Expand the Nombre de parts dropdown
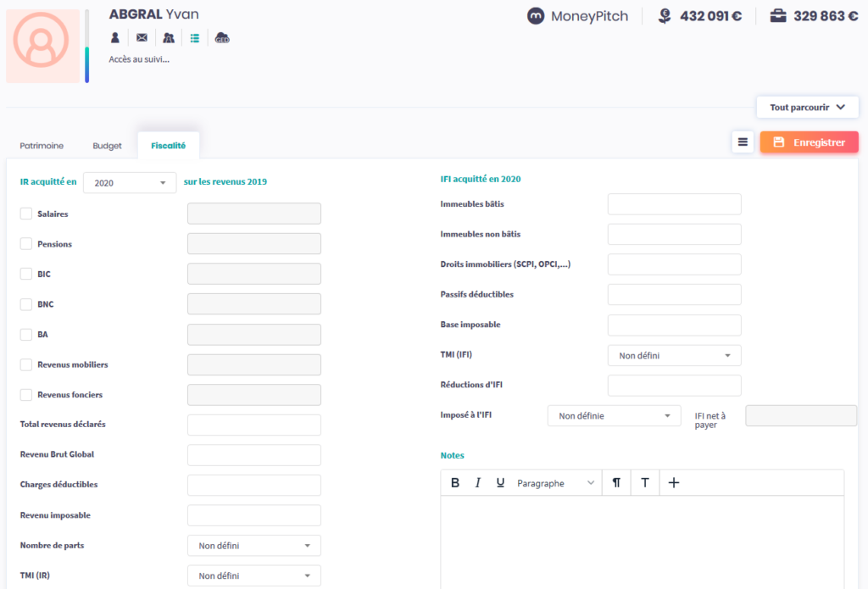 (253, 546)
